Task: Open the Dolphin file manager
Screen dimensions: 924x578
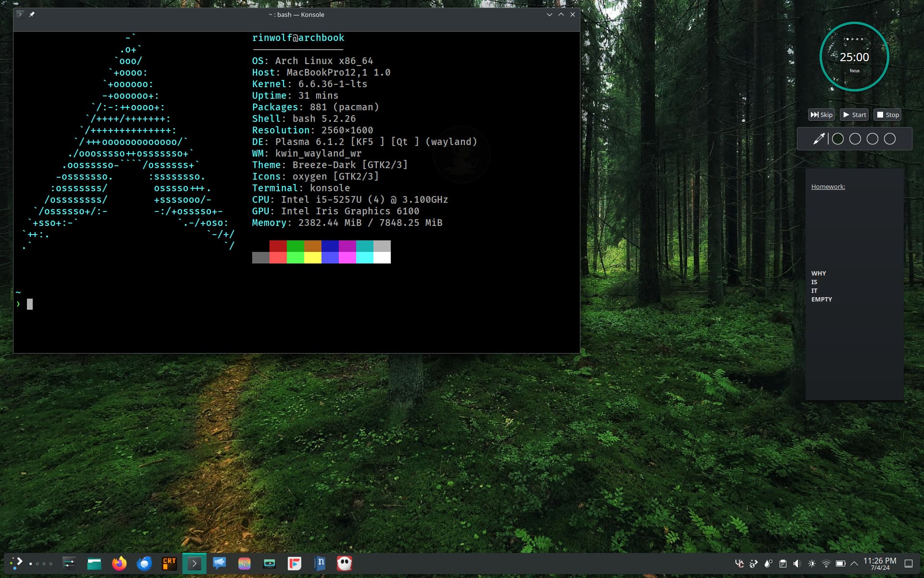Action: [94, 563]
